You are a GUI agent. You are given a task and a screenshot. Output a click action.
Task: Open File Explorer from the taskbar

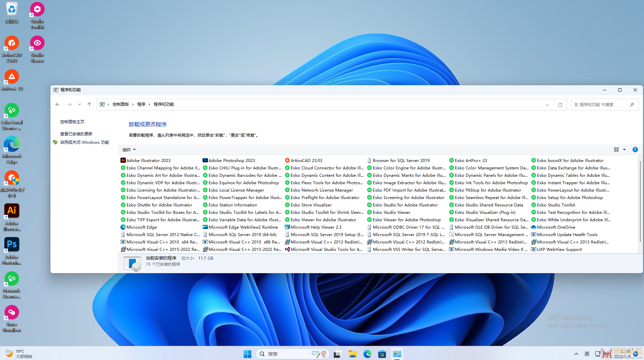pyautogui.click(x=352, y=354)
